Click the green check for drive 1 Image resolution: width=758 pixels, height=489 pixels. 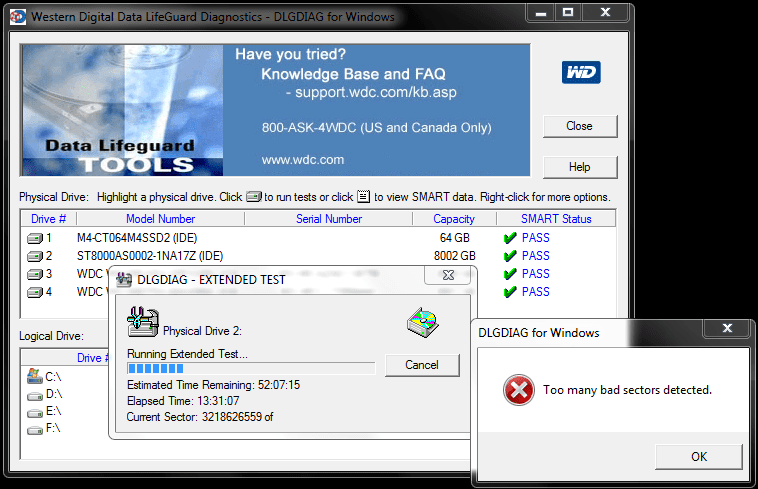tap(510, 238)
